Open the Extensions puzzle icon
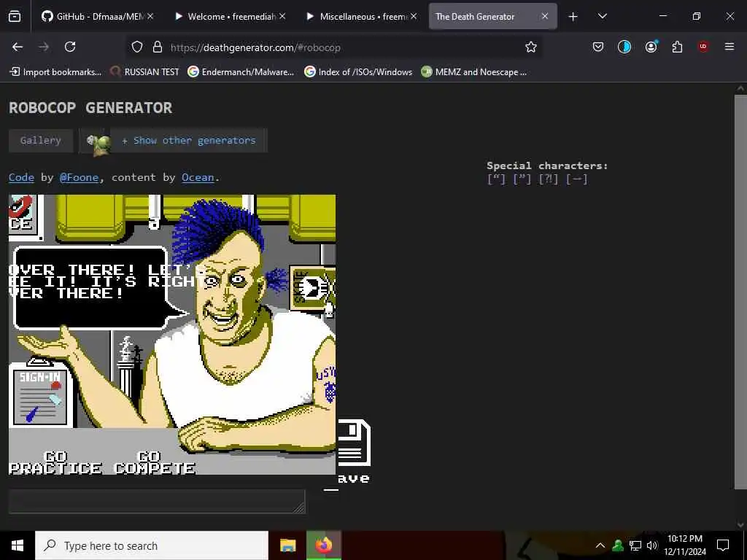The height and width of the screenshot is (560, 747). coord(677,47)
